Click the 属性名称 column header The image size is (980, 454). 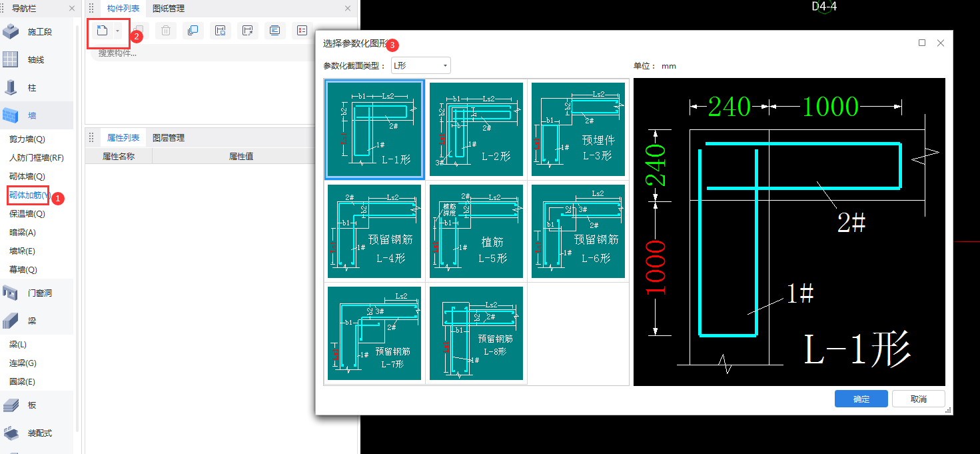pyautogui.click(x=119, y=156)
